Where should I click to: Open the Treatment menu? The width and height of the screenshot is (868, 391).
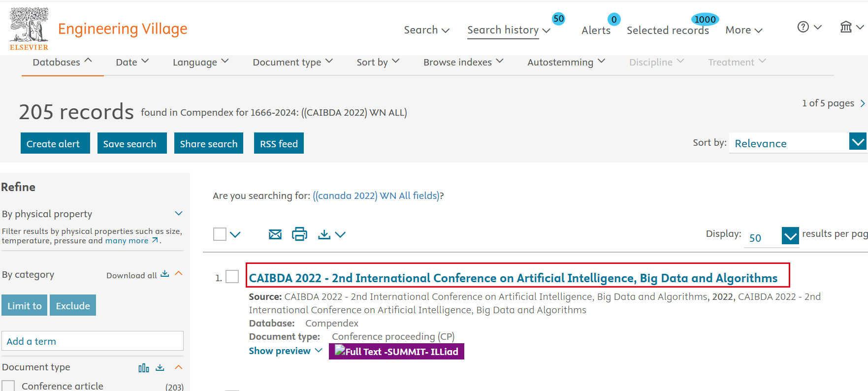(737, 62)
